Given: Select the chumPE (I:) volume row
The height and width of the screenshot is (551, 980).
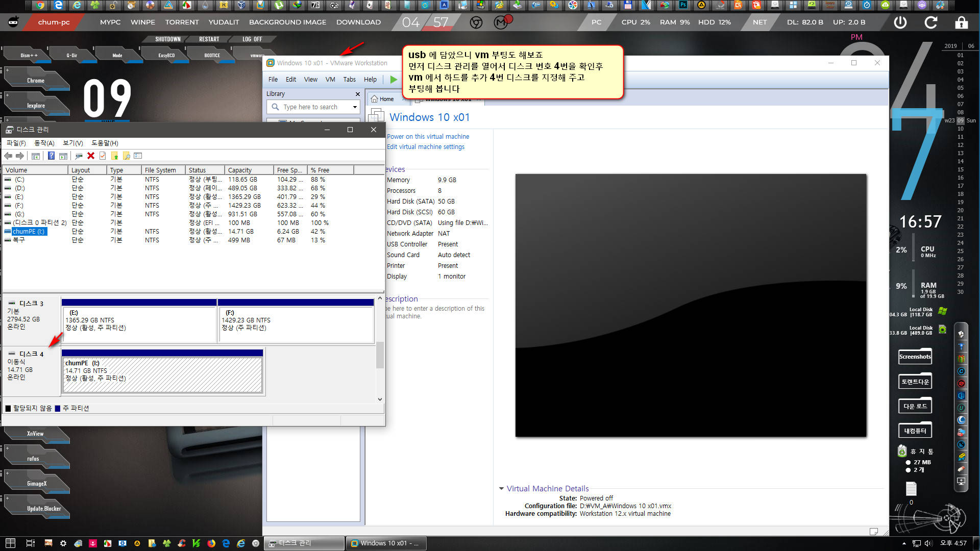Looking at the screenshot, I should click(x=193, y=232).
